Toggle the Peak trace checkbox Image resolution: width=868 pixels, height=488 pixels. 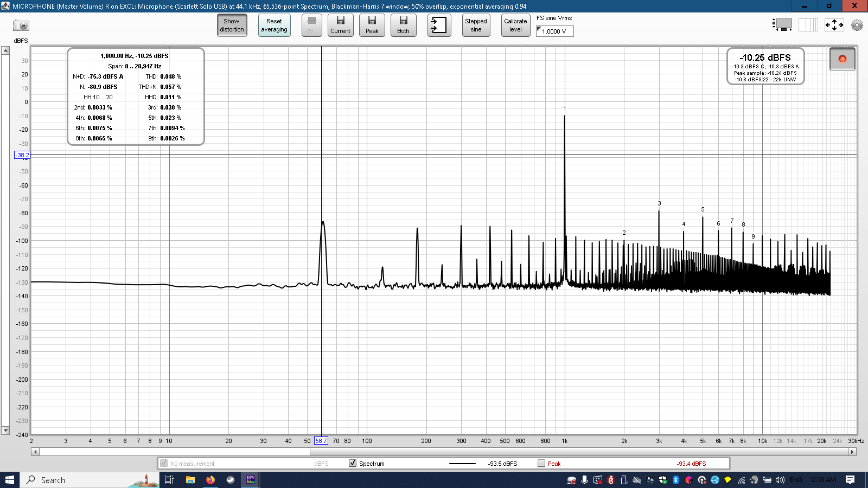click(x=541, y=463)
